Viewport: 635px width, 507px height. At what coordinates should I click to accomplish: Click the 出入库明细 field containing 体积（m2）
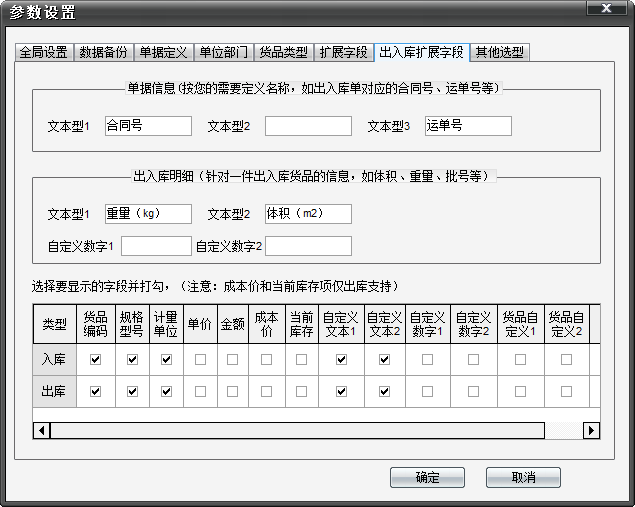[x=308, y=214]
